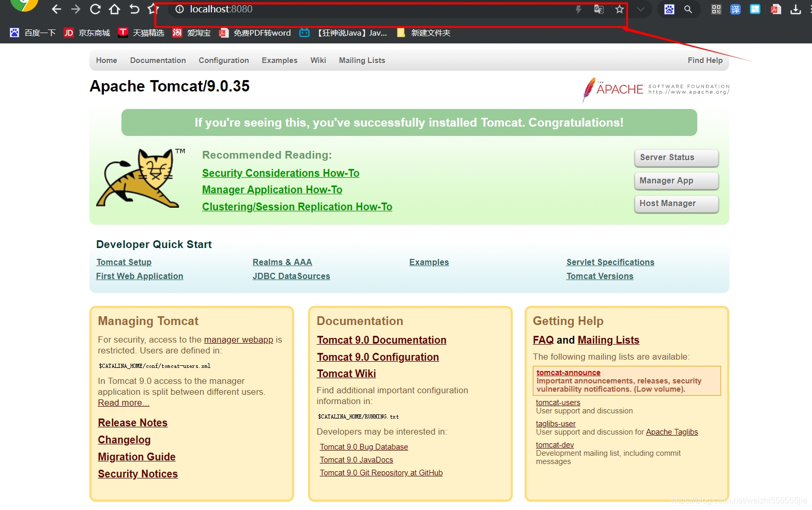The width and height of the screenshot is (812, 510).
Task: Open Tomcat 9.0 Bug Database link
Action: point(364,447)
